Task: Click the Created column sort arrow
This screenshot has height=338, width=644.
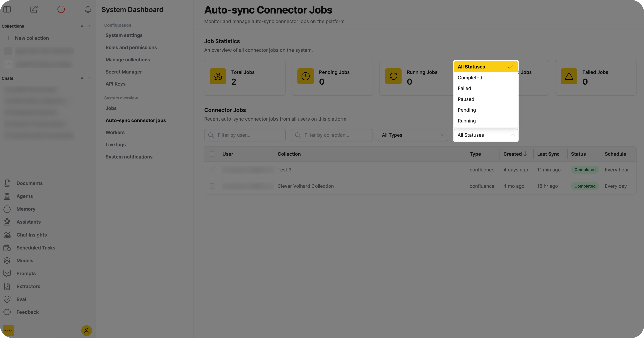Action: pyautogui.click(x=525, y=154)
